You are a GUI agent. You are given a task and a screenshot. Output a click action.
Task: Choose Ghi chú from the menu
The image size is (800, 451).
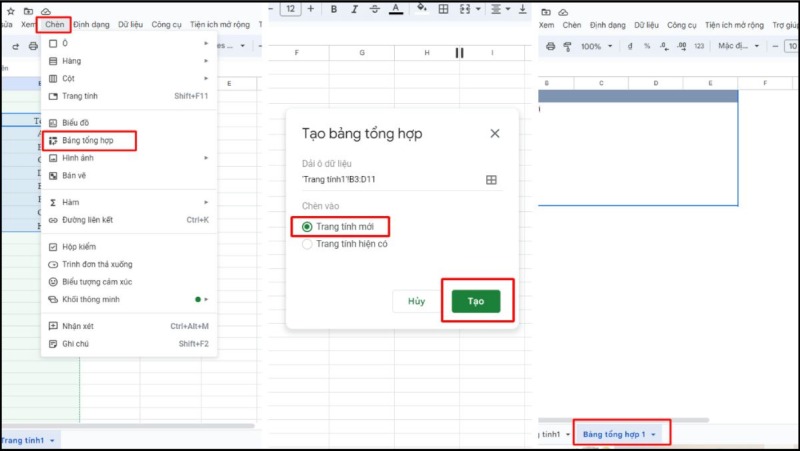tap(129, 344)
